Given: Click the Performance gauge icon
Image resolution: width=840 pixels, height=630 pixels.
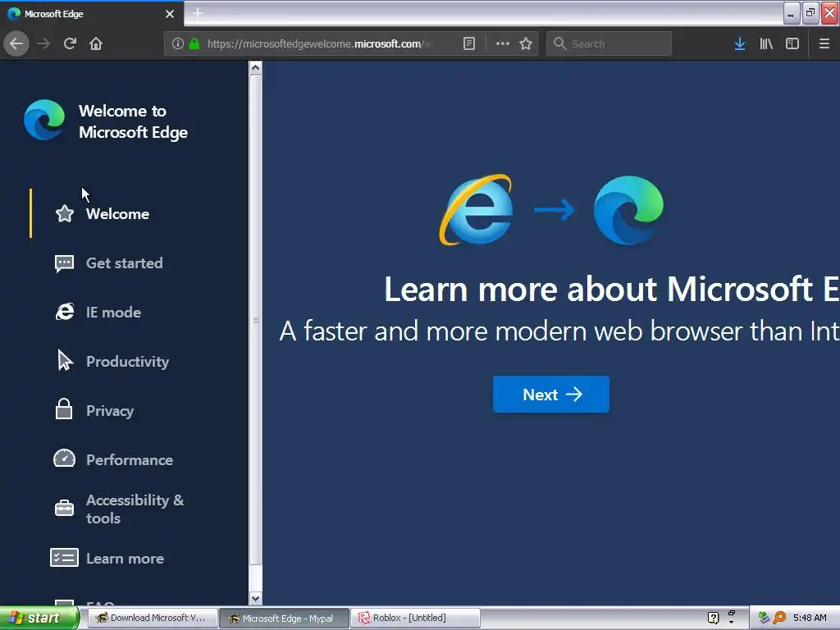Looking at the screenshot, I should point(64,458).
